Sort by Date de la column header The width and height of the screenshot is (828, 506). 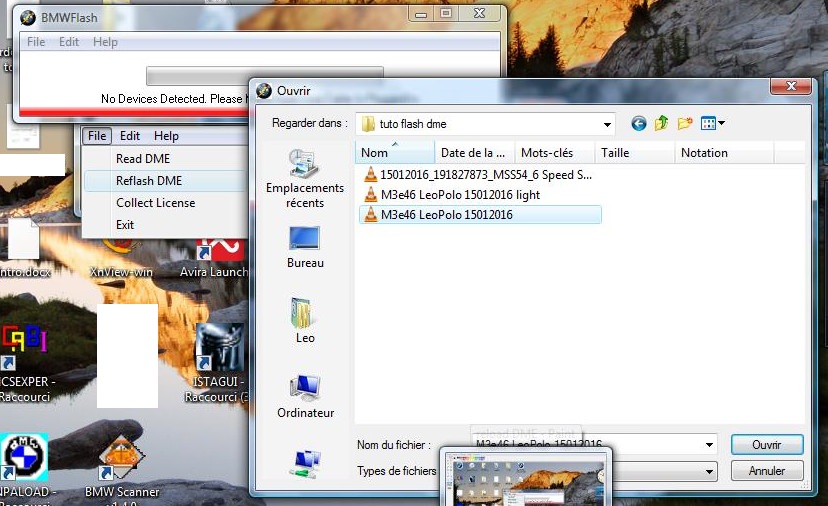[x=475, y=153]
